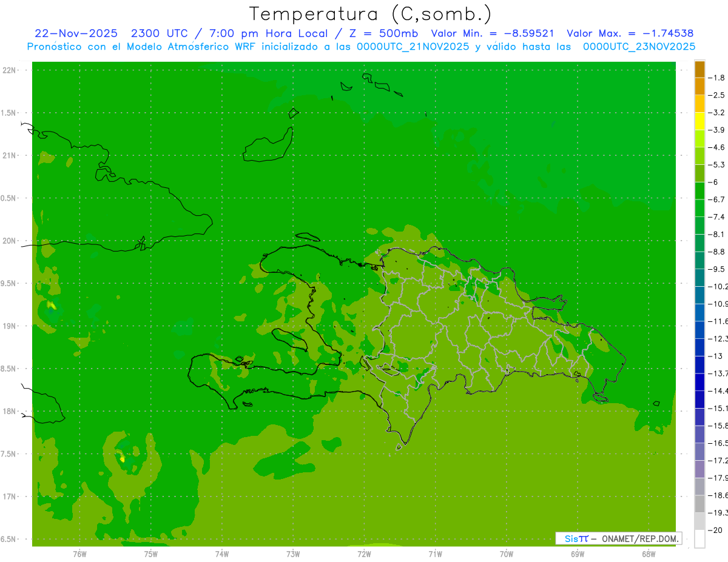Click the '-9.5' colorbar value

tap(717, 269)
